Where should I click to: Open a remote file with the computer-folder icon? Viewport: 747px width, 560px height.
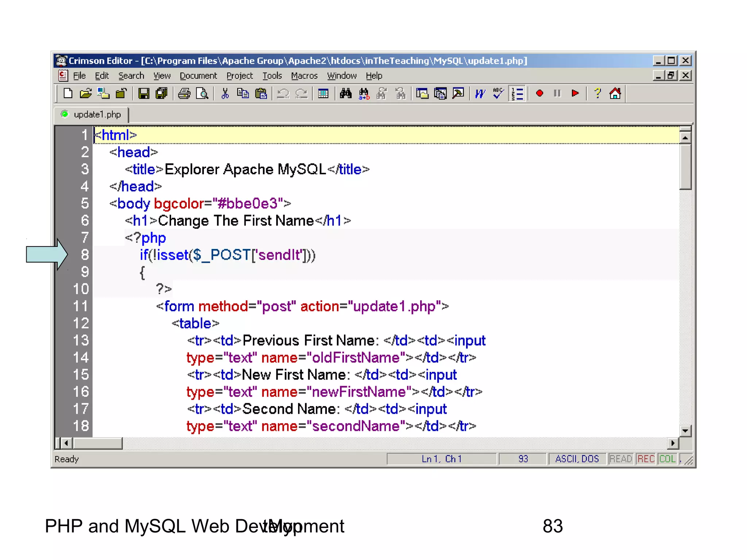(103, 94)
